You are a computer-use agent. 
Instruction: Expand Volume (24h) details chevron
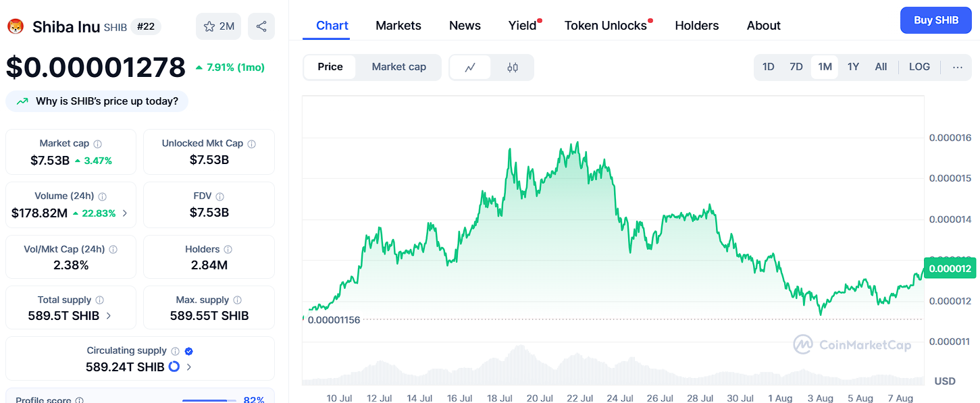[x=124, y=213]
